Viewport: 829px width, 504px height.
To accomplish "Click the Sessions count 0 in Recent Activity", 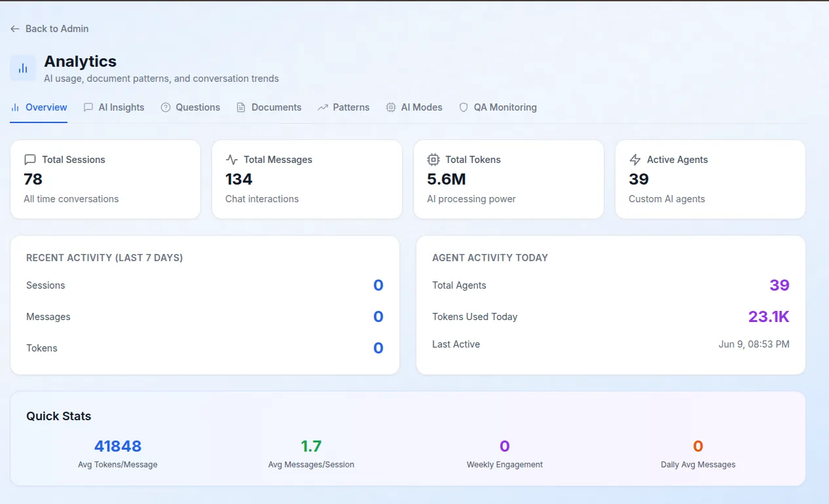I will click(378, 285).
